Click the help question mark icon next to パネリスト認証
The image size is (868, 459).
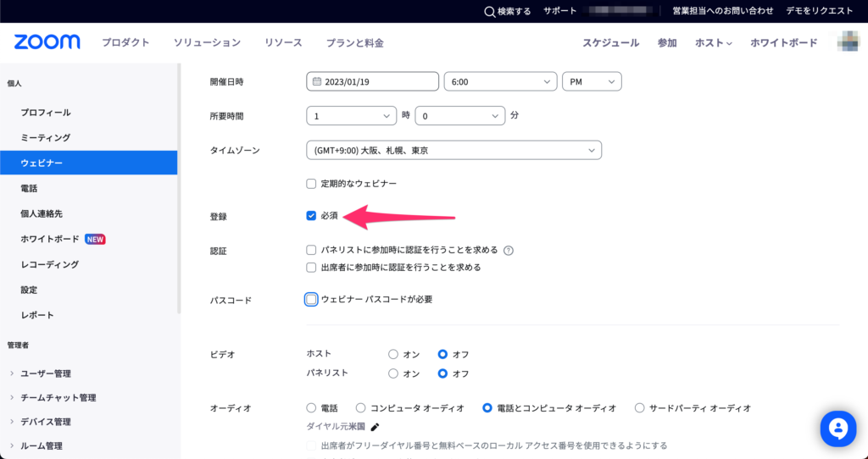coord(509,251)
